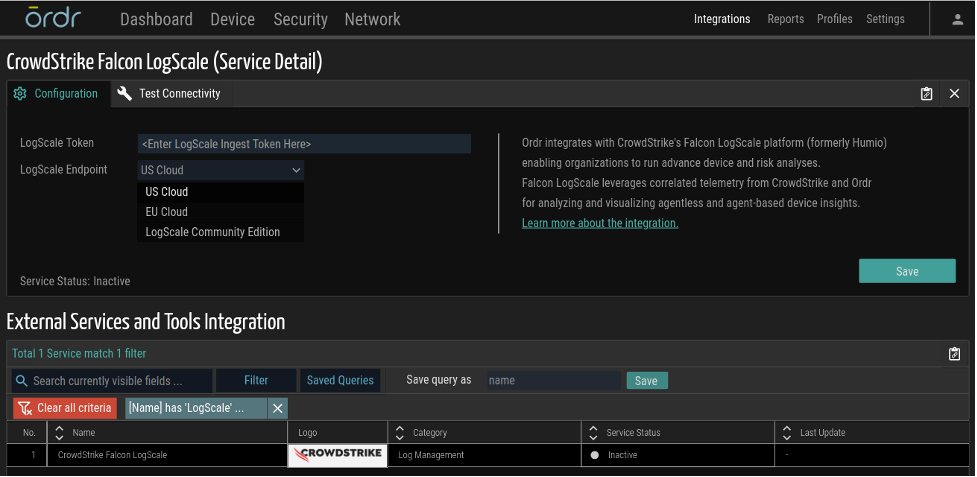Click the user profile icon
Image resolution: width=977 pixels, height=477 pixels.
[957, 19]
